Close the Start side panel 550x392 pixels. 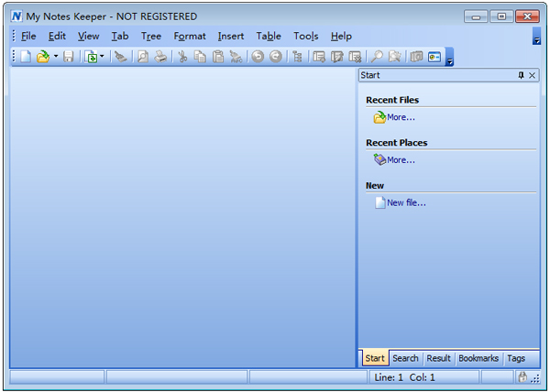pos(533,76)
